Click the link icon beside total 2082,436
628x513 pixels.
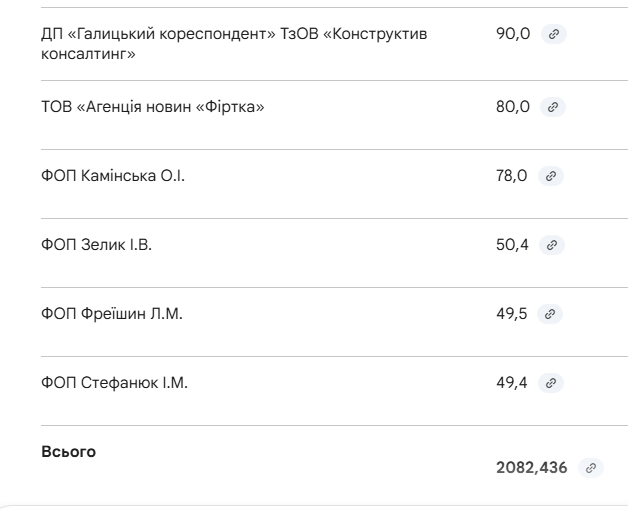[x=592, y=467]
